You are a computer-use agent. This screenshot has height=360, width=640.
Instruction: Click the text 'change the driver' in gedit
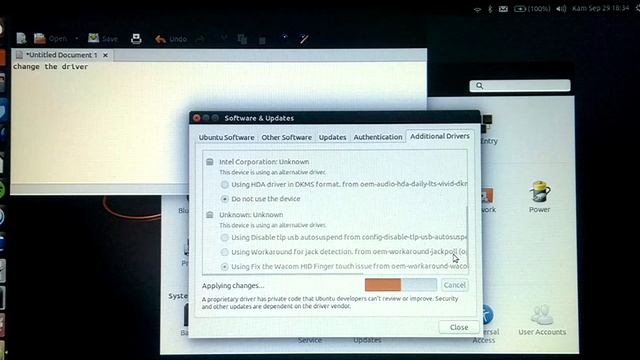(x=50, y=67)
